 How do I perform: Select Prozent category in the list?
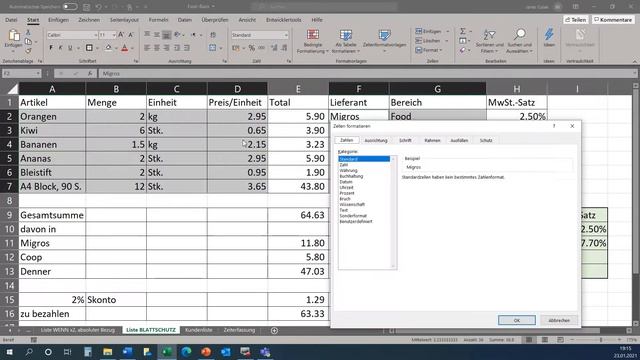click(347, 193)
